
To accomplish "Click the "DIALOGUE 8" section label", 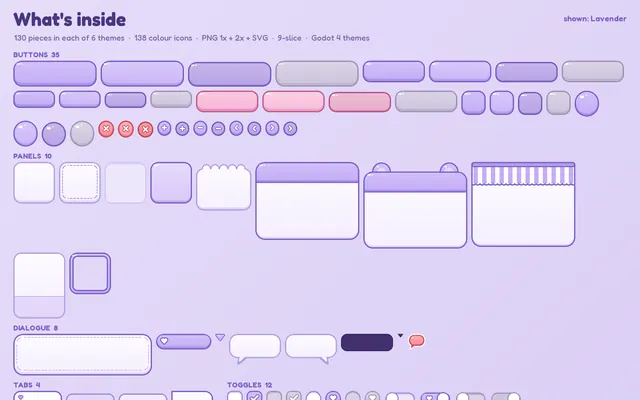I will [x=36, y=328].
